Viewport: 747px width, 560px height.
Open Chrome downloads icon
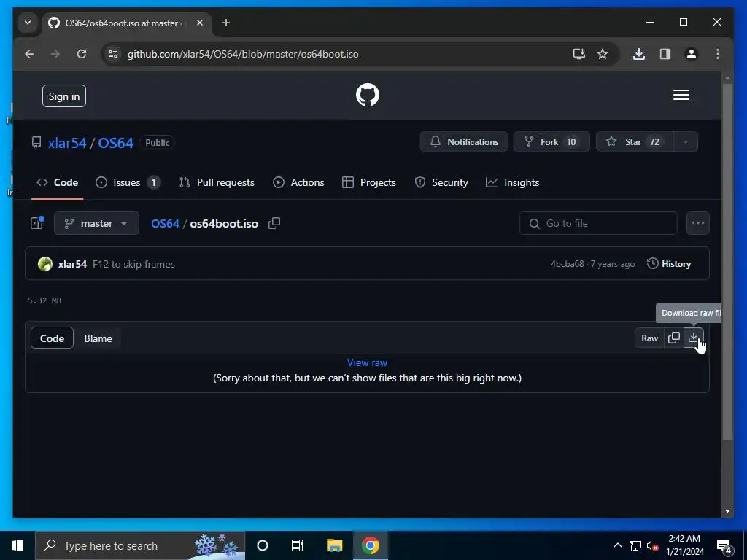pyautogui.click(x=639, y=54)
